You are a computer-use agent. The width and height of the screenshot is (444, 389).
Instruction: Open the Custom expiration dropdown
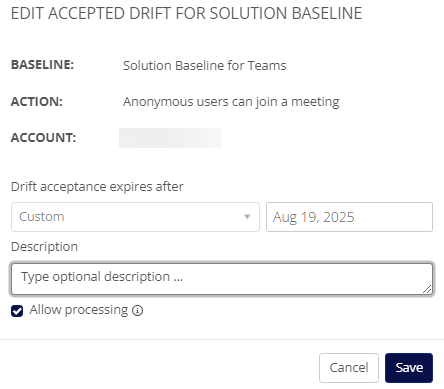click(135, 217)
